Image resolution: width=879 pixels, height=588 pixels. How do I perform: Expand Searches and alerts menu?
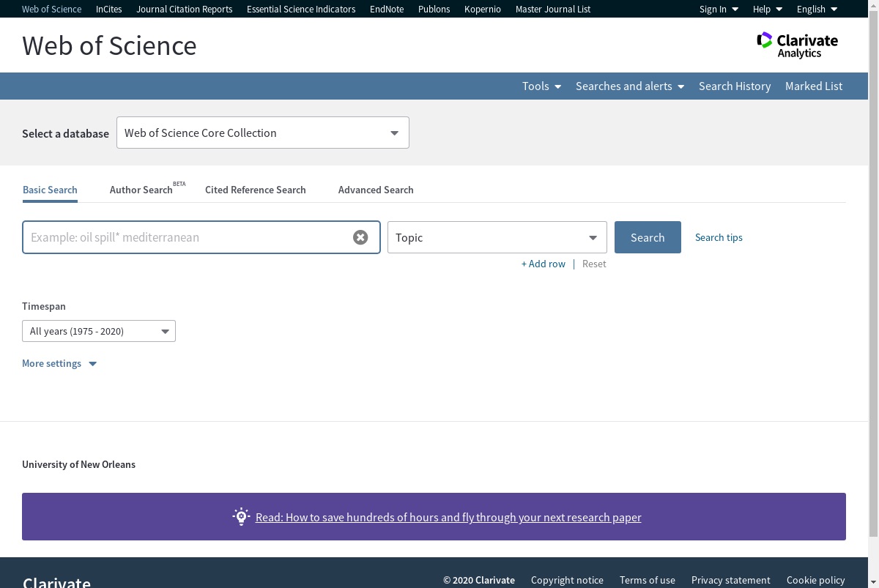click(x=630, y=86)
